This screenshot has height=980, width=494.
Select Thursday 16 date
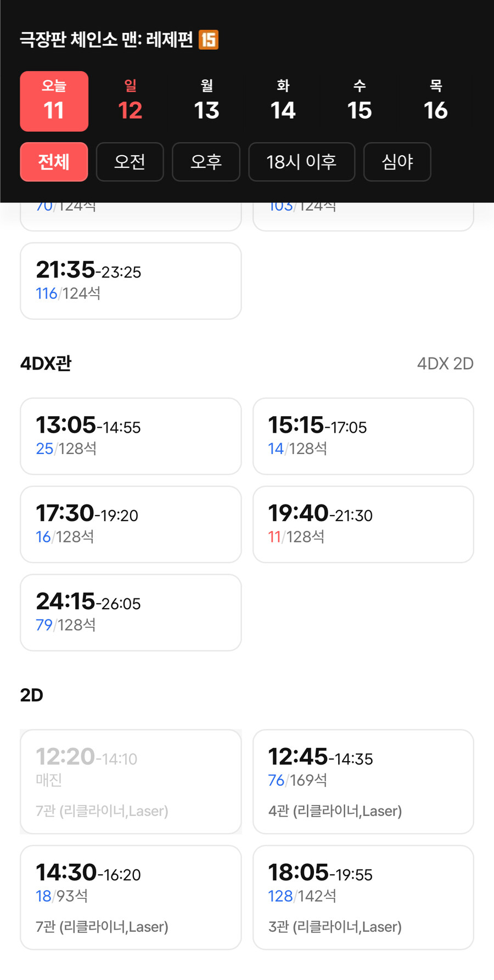(435, 101)
